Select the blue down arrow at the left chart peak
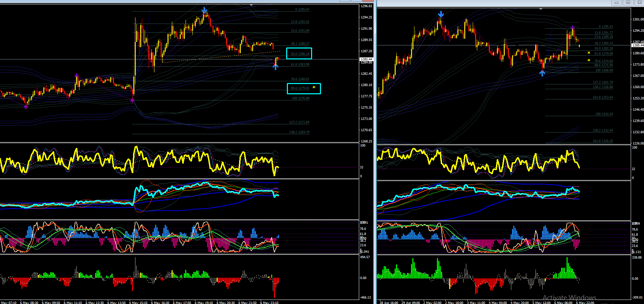Screen dimensions: 644x304 pyautogui.click(x=204, y=10)
